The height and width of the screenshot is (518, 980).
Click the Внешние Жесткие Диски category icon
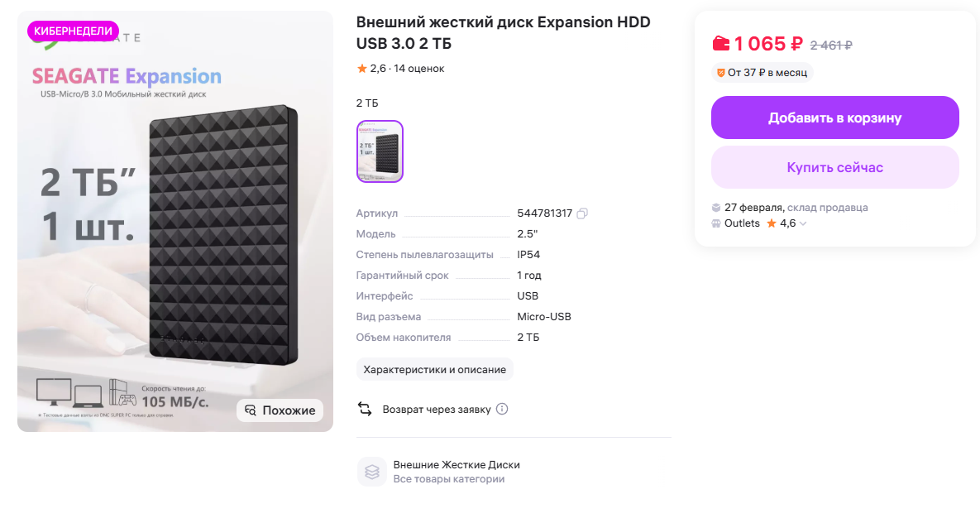[372, 472]
